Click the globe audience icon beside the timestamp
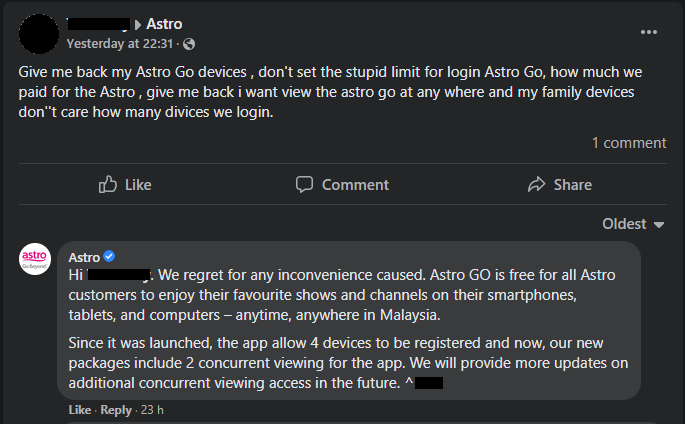 tap(190, 44)
